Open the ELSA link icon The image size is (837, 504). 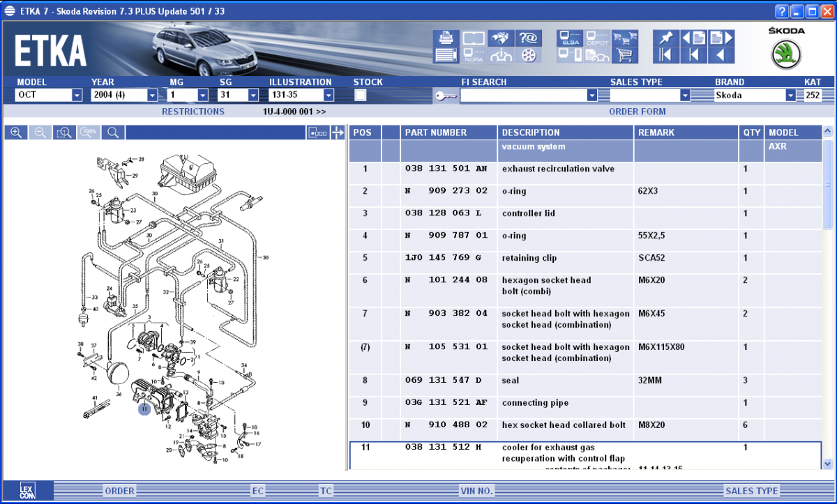(570, 38)
